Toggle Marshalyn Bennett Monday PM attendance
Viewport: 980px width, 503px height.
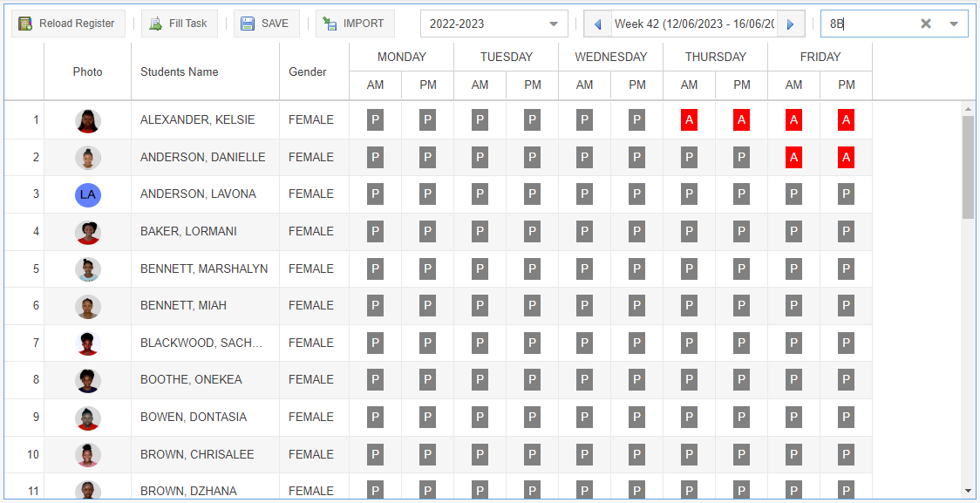point(427,268)
